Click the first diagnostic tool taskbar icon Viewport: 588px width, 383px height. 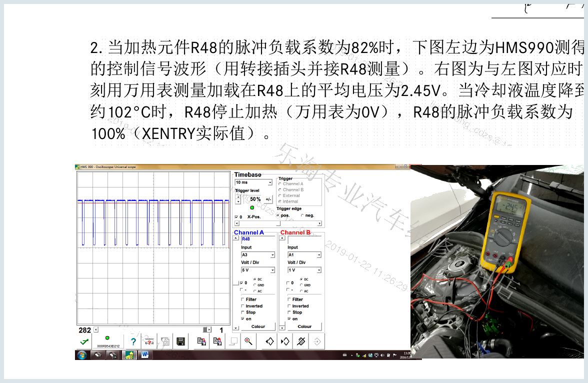tap(97, 355)
